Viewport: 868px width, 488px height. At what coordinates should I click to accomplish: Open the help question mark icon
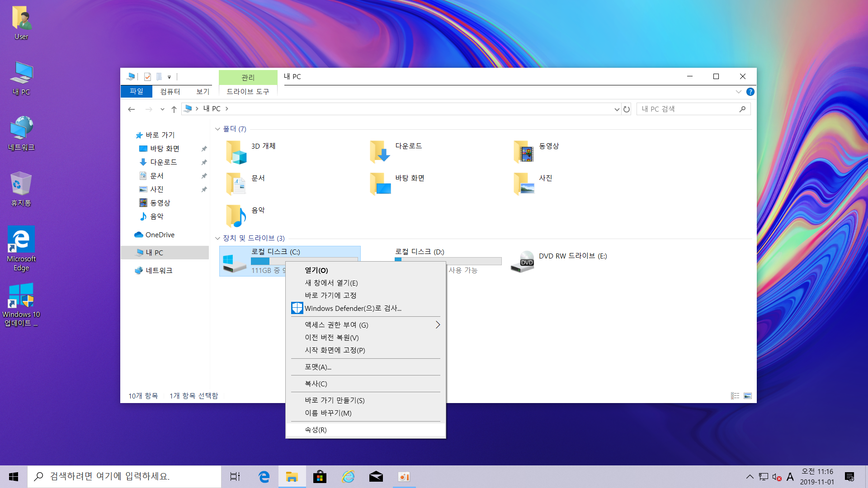(750, 92)
